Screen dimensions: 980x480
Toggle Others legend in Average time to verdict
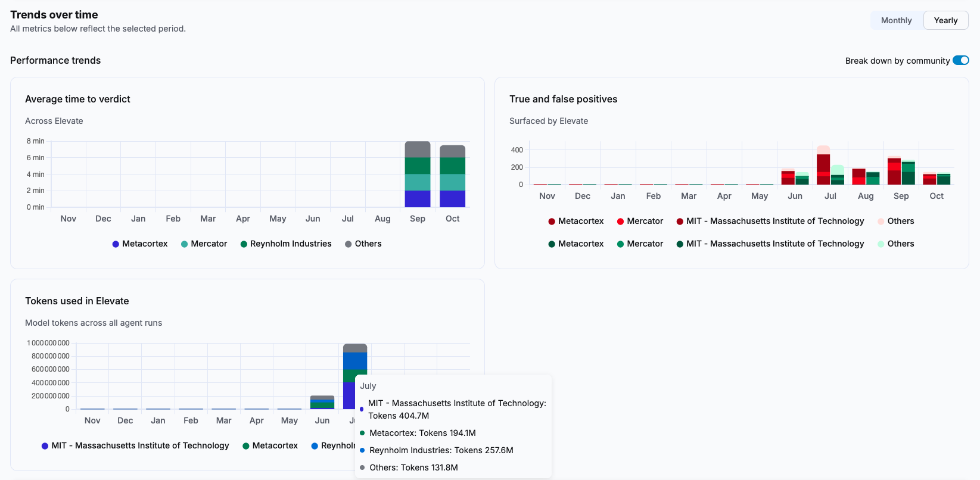pyautogui.click(x=363, y=244)
